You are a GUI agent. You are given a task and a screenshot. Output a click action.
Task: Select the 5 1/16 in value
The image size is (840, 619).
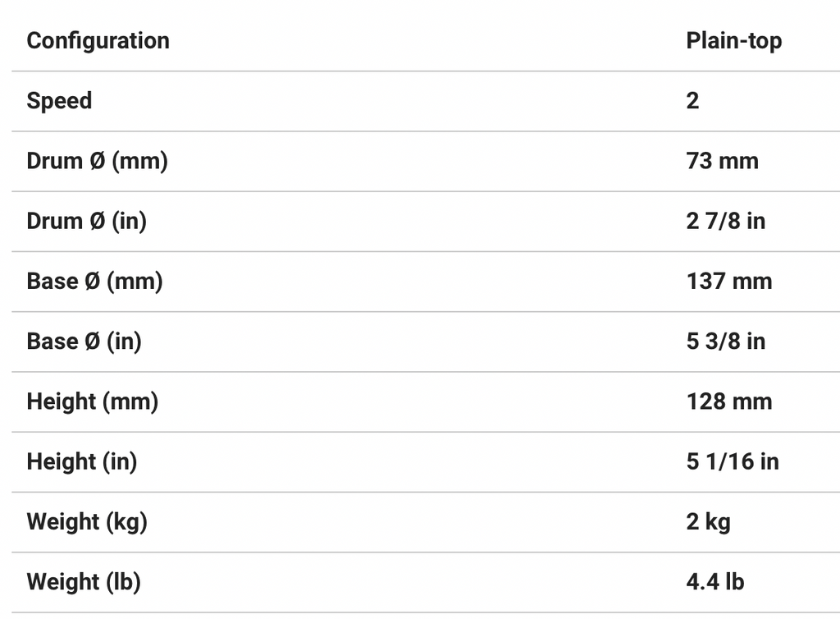coord(732,461)
